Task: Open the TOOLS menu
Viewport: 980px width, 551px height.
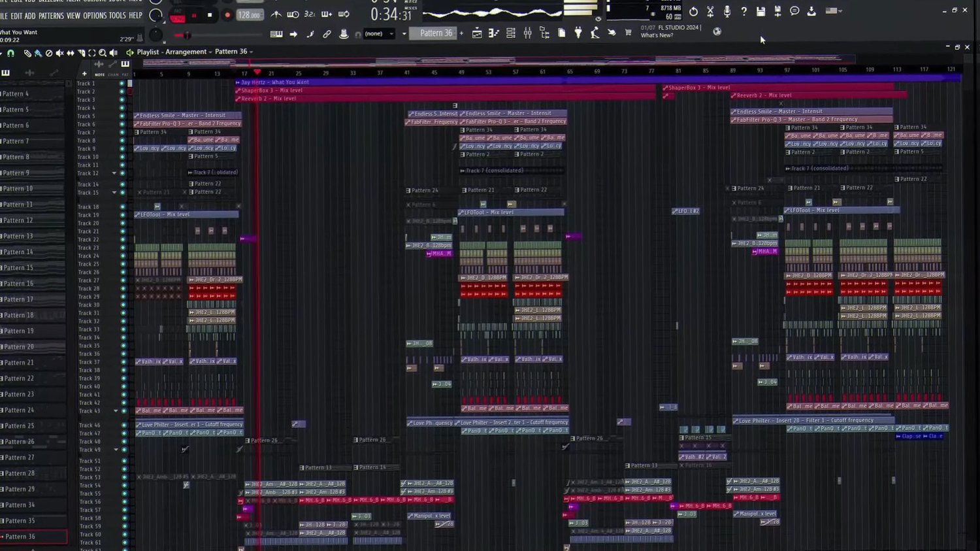Action: [118, 15]
